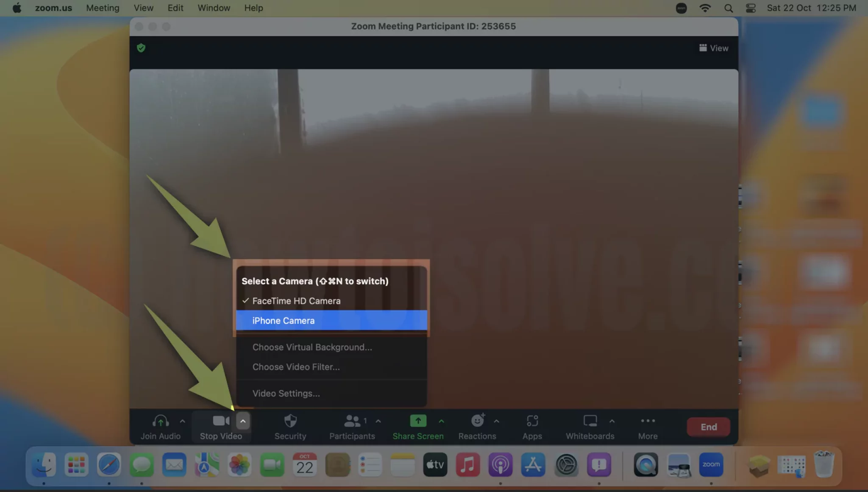Open the Meeting menu in menu bar
This screenshot has height=492, width=868.
(x=103, y=8)
